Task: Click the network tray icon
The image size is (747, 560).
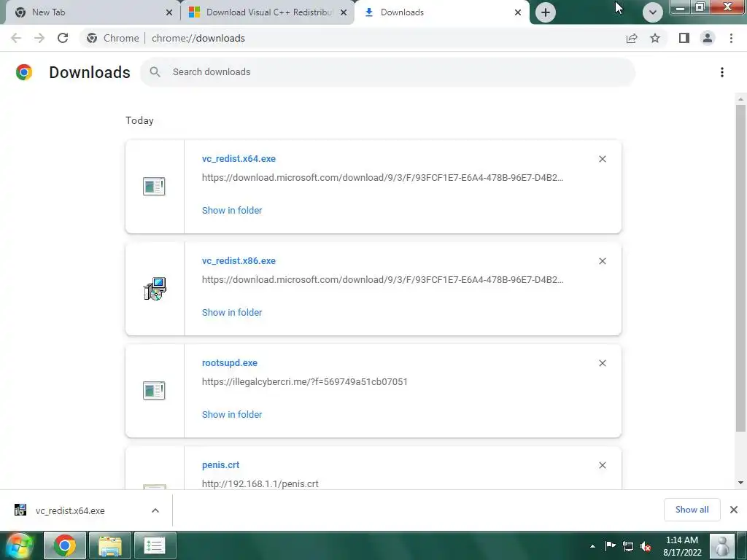Action: tap(628, 546)
